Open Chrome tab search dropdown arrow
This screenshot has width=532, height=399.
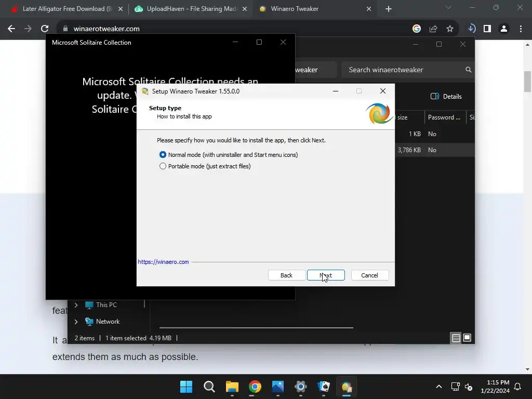point(448,7)
